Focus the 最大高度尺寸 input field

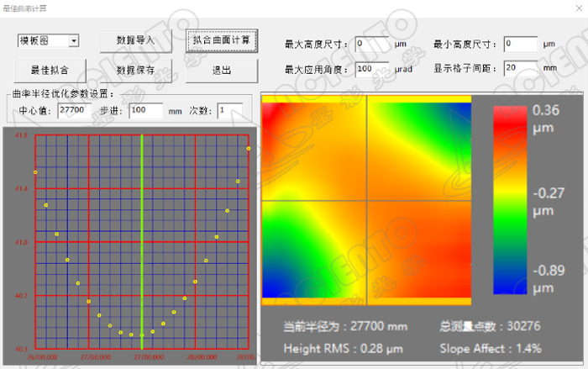(x=373, y=44)
